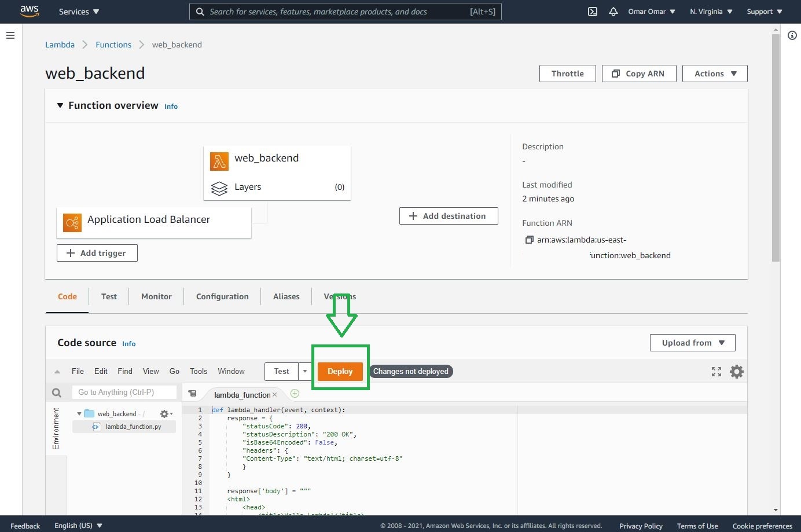Open the English (US) language selector
This screenshot has height=532, width=801.
point(78,526)
